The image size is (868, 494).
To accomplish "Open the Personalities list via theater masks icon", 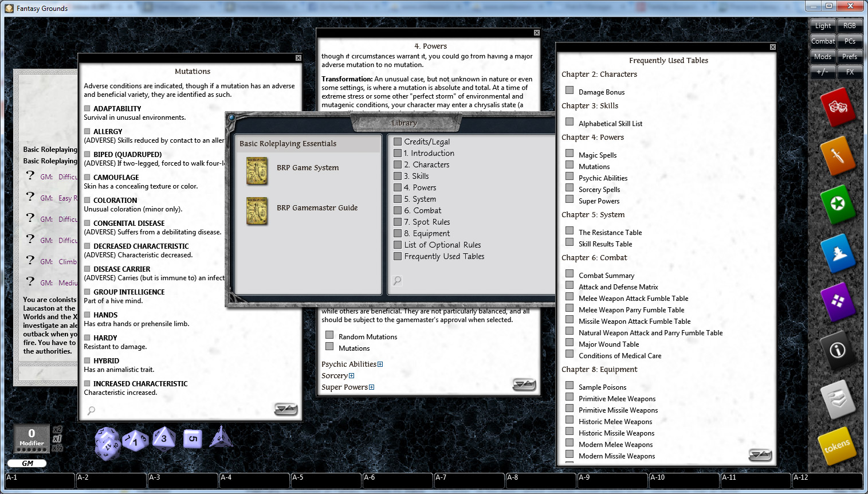I will pyautogui.click(x=838, y=108).
